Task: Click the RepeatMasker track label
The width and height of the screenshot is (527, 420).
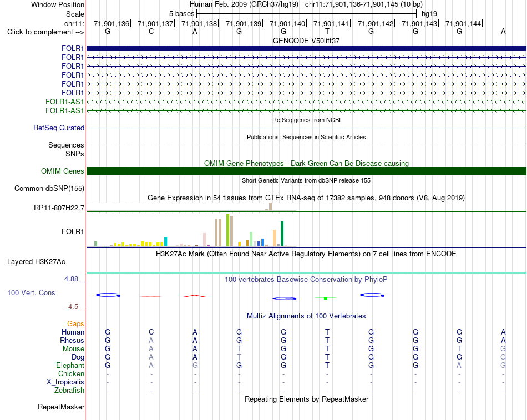Action: click(61, 407)
